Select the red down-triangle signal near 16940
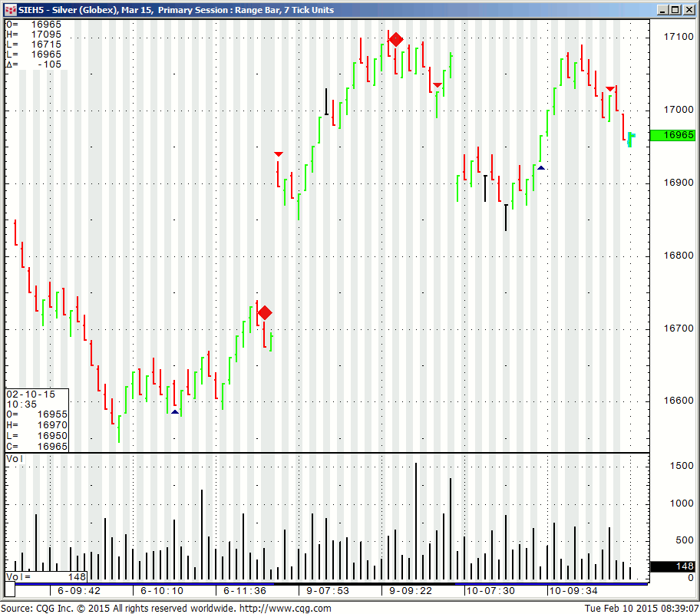This screenshot has width=700, height=614. [279, 154]
